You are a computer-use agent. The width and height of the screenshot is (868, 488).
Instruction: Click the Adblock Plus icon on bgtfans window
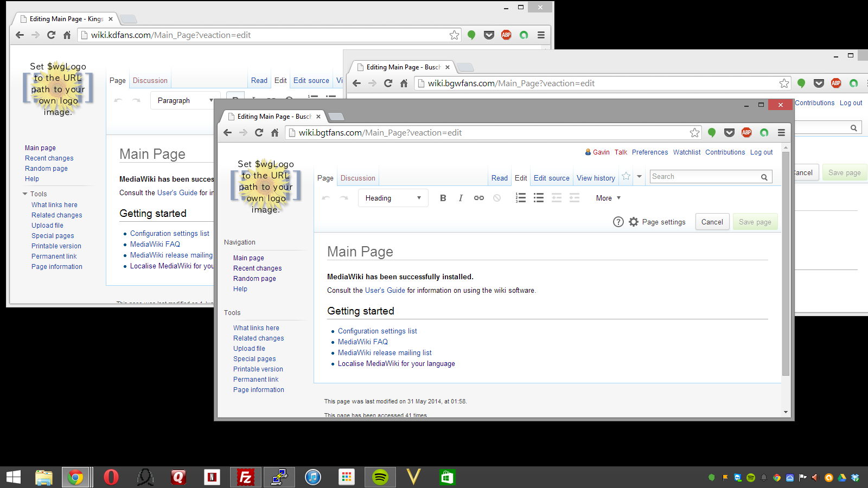746,132
